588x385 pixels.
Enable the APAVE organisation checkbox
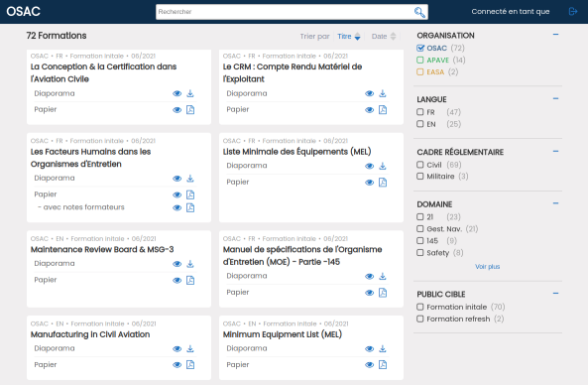click(x=420, y=61)
